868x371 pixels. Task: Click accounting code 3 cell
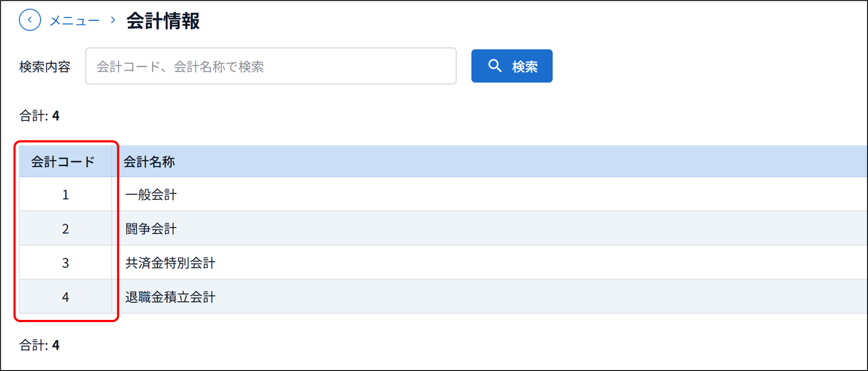click(65, 262)
